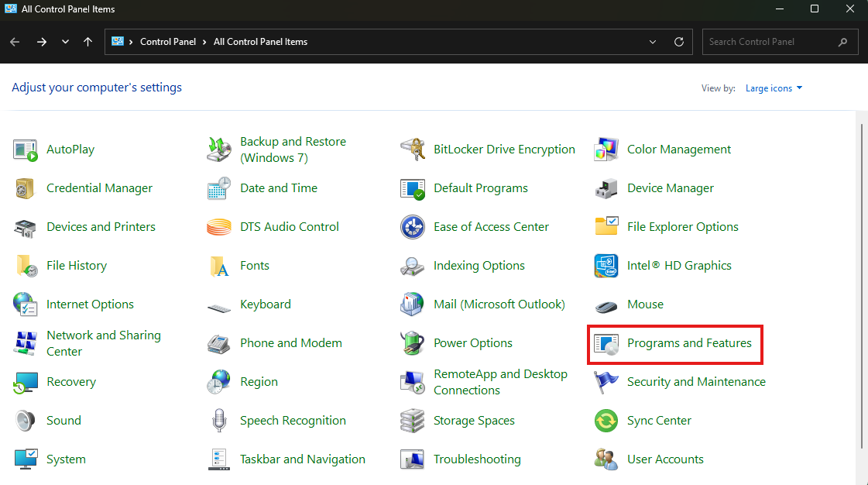Image resolution: width=868 pixels, height=485 pixels.
Task: Expand the address bar history dropdown
Action: (653, 42)
